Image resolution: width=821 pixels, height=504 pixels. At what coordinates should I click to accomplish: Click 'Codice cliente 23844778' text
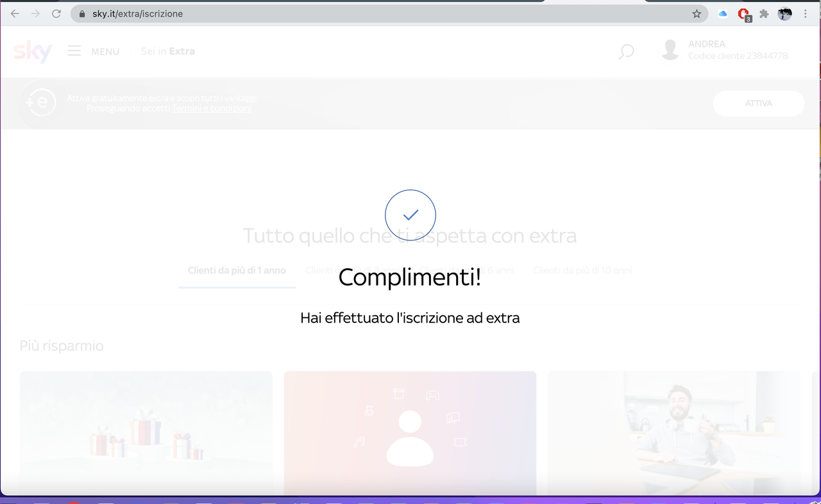click(x=738, y=56)
